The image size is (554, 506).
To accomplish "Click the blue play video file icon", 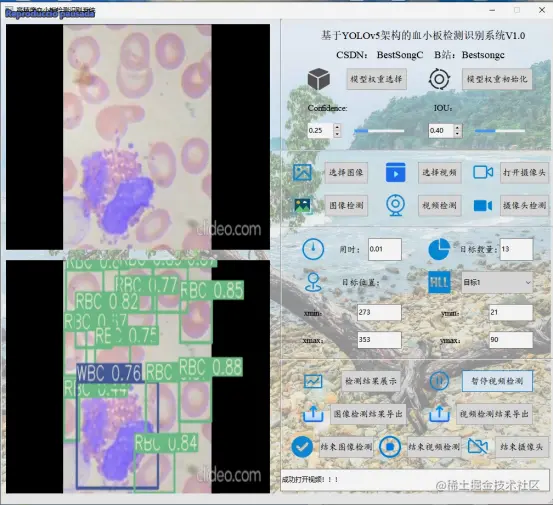I will point(395,172).
